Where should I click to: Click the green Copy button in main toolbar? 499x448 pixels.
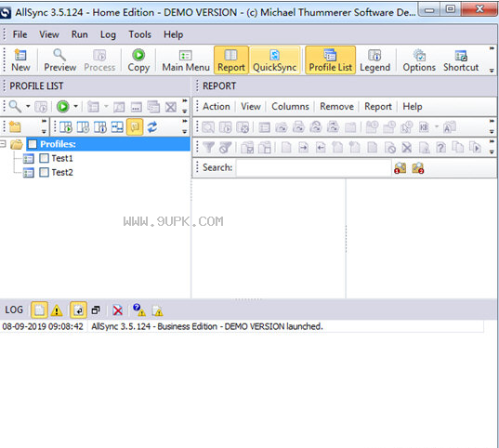pyautogui.click(x=138, y=60)
